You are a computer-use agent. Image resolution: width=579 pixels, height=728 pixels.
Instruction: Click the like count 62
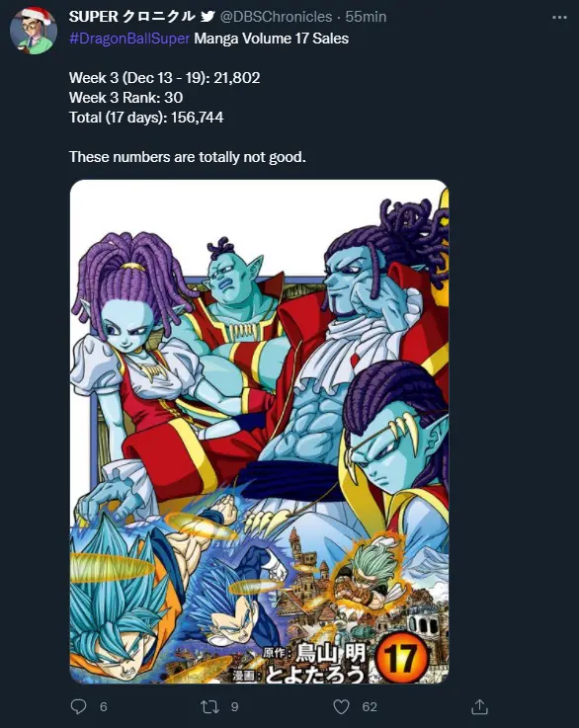pos(370,706)
